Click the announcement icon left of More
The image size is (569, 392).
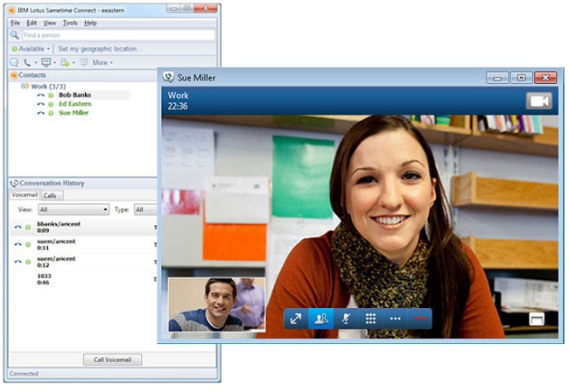pos(84,62)
